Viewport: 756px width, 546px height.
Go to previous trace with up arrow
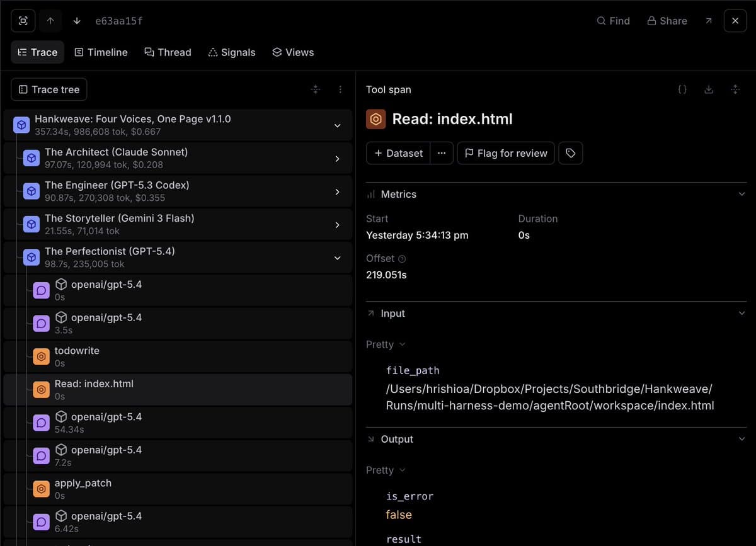(x=50, y=21)
